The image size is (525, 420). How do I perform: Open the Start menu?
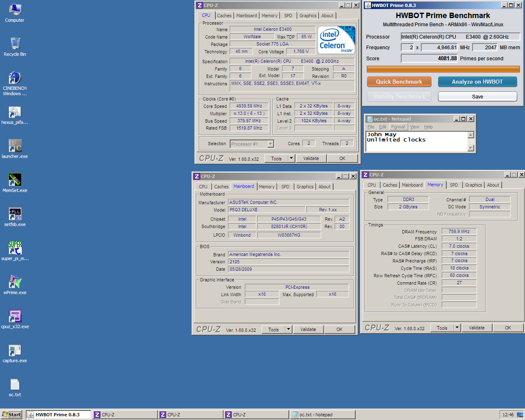[x=11, y=415]
